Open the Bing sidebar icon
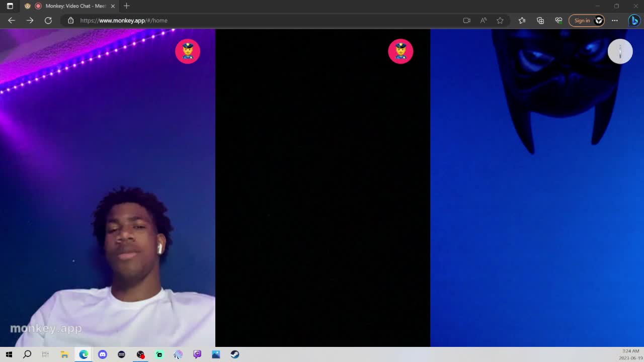Viewport: 644px width, 362px height. tap(634, 21)
